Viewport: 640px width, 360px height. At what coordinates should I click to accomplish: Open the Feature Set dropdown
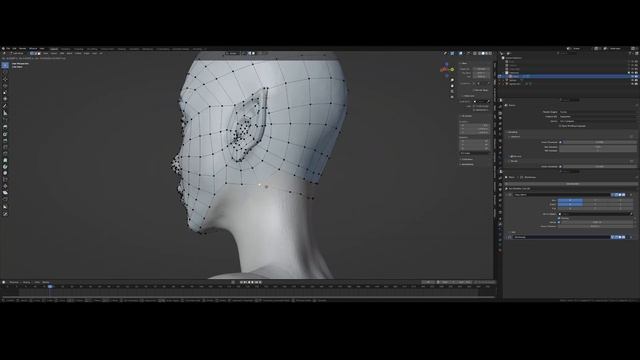[x=598, y=116]
